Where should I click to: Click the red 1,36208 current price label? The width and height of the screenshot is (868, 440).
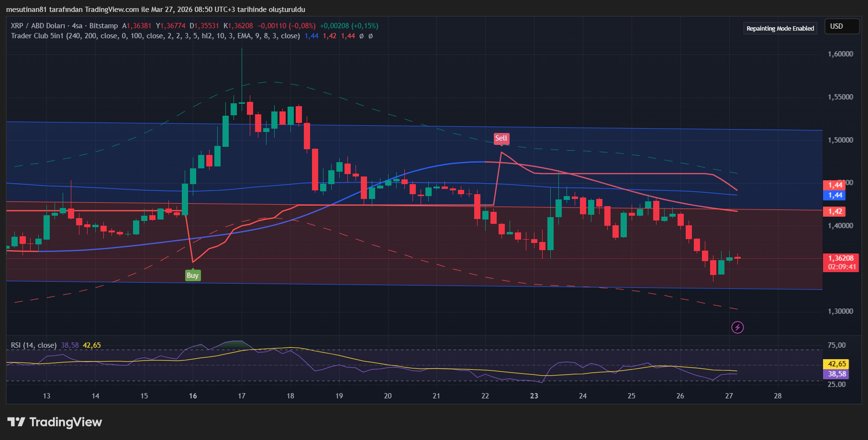841,258
